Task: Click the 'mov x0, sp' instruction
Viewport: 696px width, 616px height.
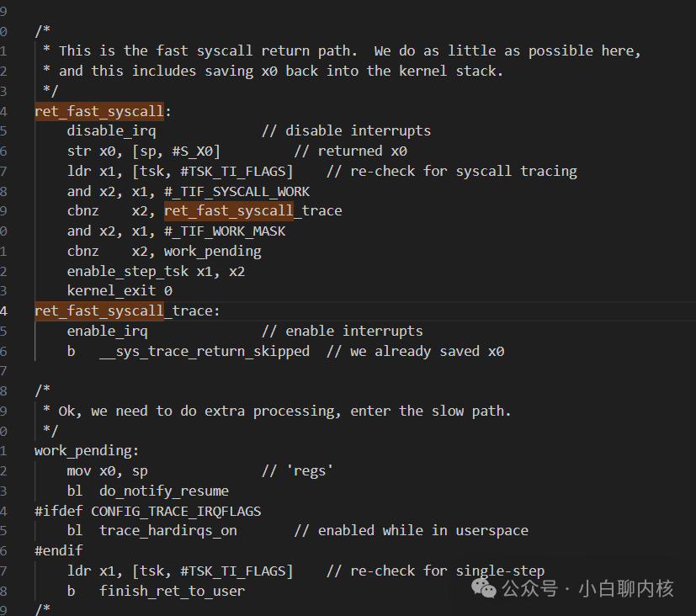Action: pyautogui.click(x=108, y=471)
